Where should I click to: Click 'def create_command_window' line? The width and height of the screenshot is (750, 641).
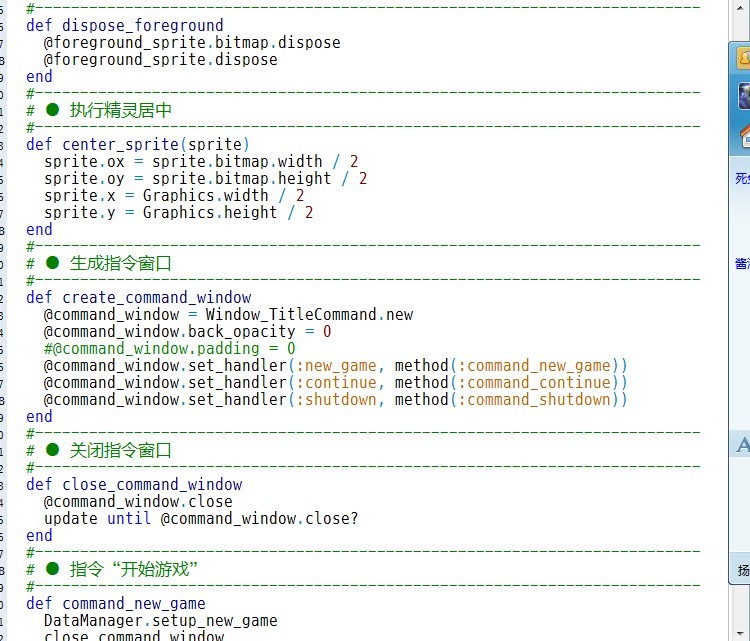point(139,297)
